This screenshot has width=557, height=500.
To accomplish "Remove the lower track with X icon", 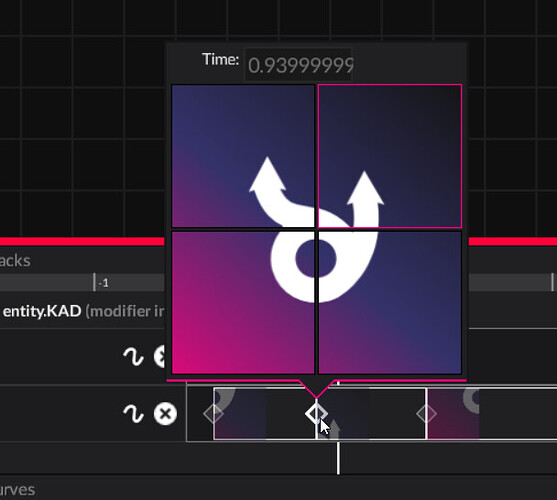I will 165,414.
